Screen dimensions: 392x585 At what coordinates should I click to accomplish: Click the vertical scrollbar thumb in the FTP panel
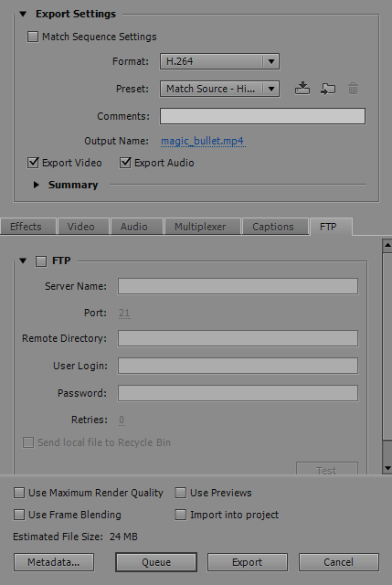click(387, 346)
